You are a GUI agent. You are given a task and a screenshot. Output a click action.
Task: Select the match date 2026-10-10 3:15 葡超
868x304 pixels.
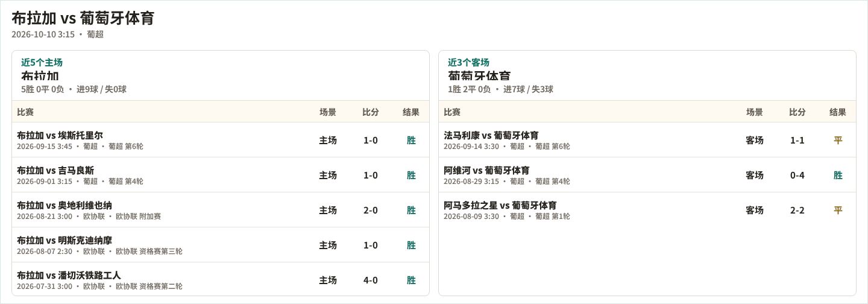point(57,34)
